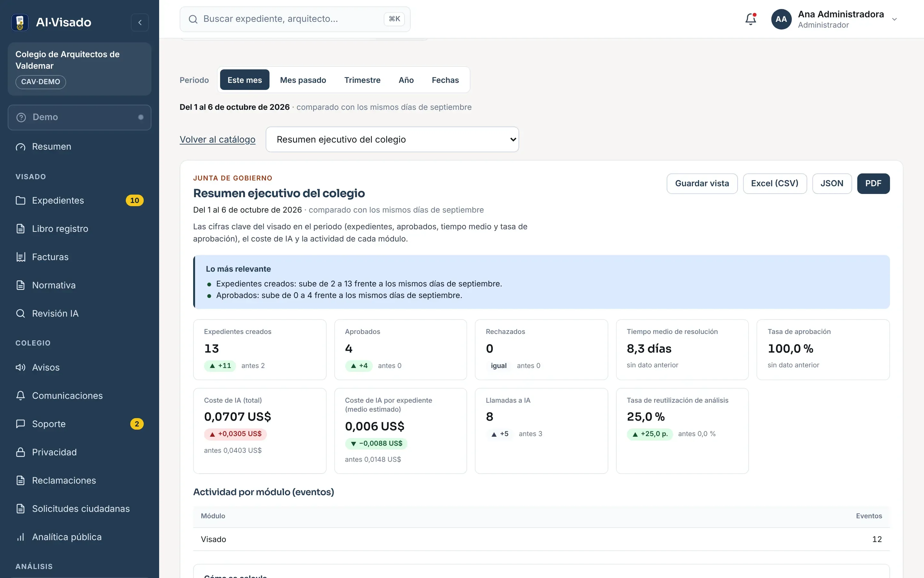Click Colegio de Arquitectos de Valdemar name

(68, 60)
